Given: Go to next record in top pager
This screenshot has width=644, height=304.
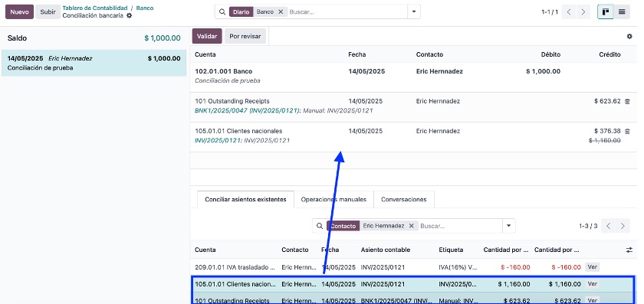Looking at the screenshot, I should pos(583,12).
